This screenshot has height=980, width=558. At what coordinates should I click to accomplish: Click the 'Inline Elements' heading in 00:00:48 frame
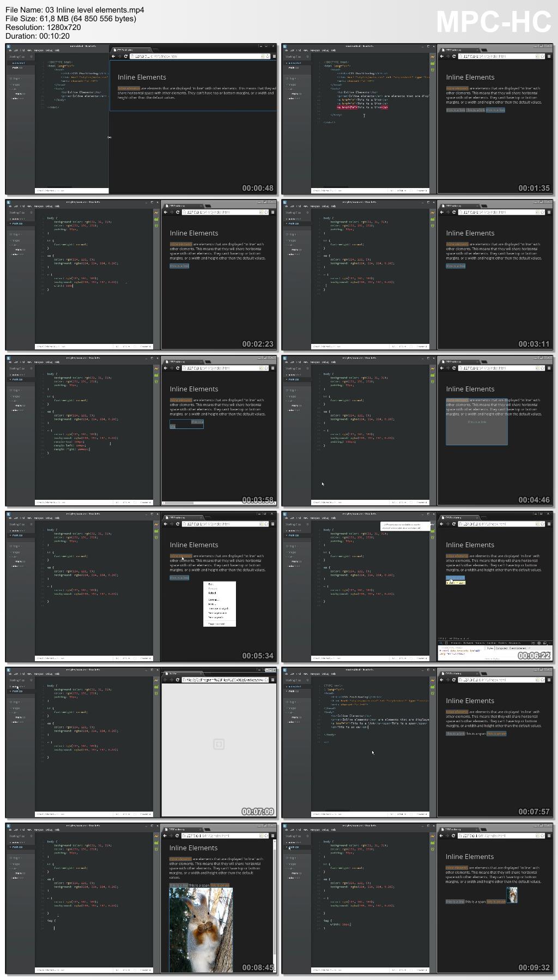coord(142,77)
